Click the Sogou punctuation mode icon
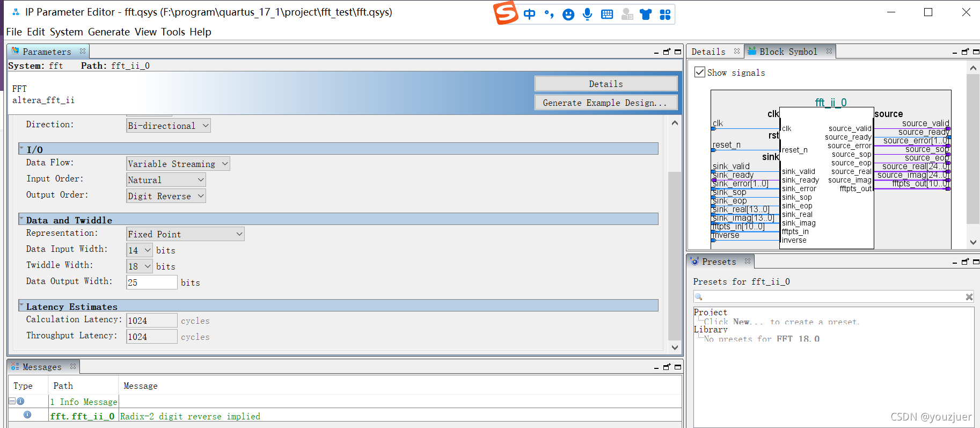Viewport: 980px width, 428px height. coord(548,14)
